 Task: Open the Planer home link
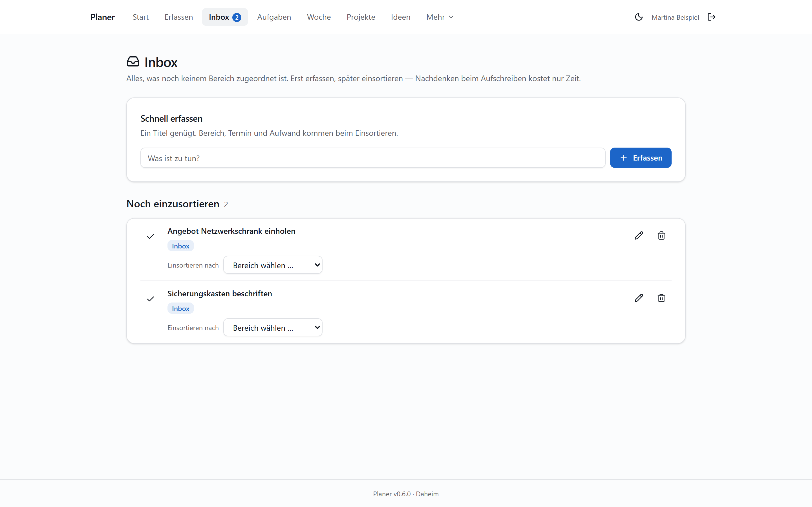[102, 17]
